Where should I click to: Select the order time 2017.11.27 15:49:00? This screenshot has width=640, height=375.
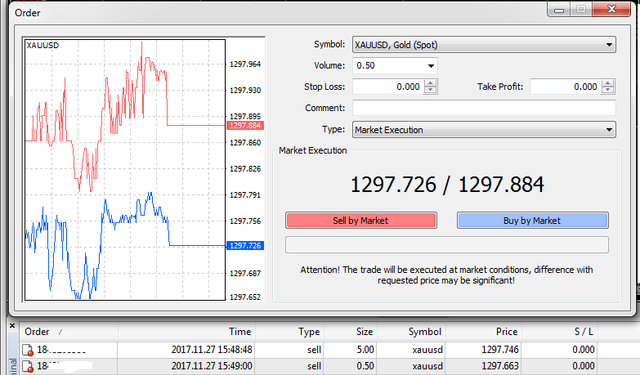click(x=211, y=366)
